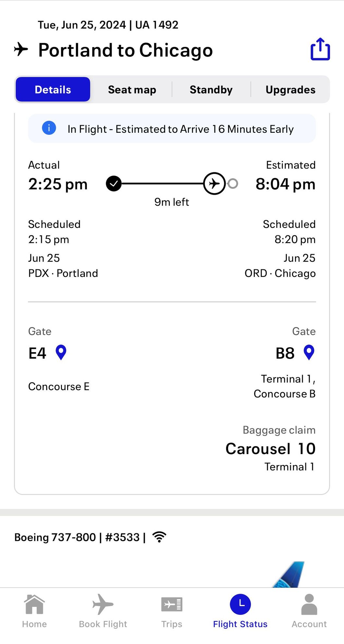Tap the in-flight arrival estimate banner

point(180,129)
